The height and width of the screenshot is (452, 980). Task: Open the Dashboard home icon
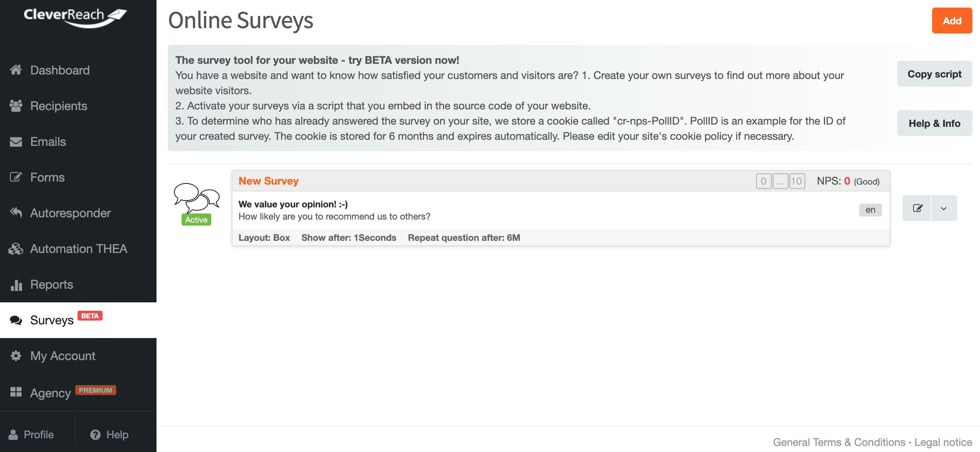16,70
